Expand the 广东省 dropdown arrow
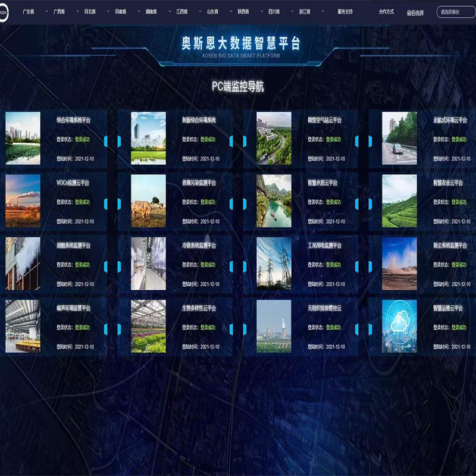 coord(46,11)
